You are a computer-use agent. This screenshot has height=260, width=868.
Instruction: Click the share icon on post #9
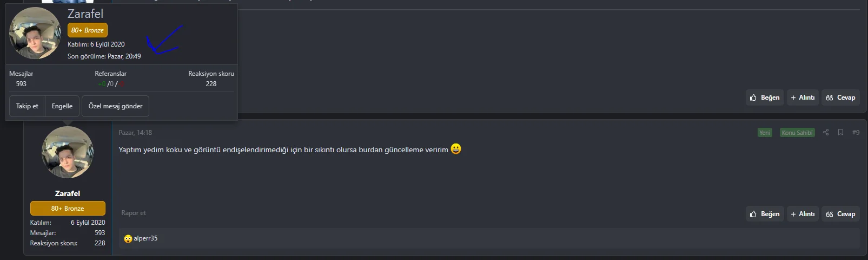pos(826,132)
